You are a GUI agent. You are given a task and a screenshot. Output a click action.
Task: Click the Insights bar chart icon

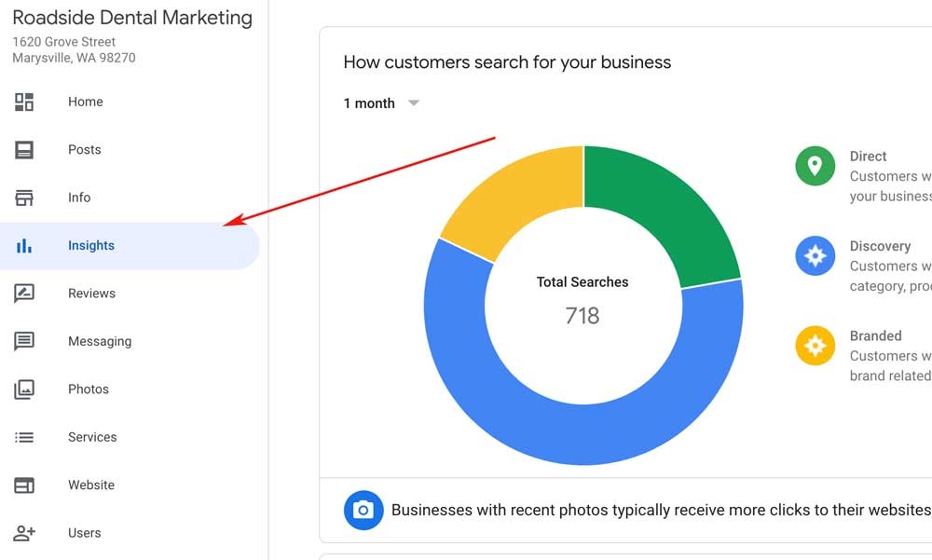coord(24,246)
